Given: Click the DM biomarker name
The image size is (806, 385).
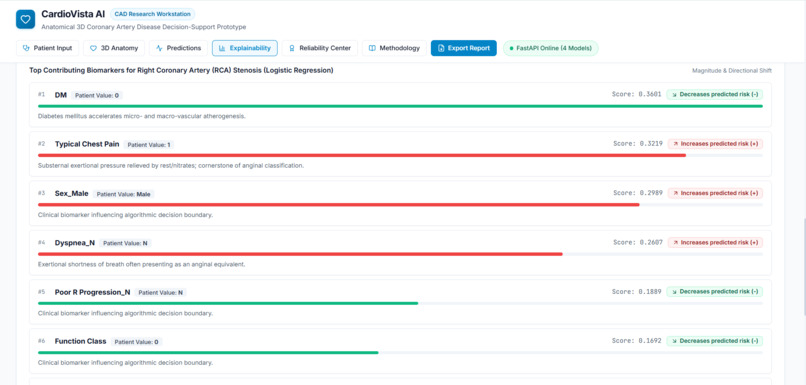Looking at the screenshot, I should pyautogui.click(x=61, y=95).
